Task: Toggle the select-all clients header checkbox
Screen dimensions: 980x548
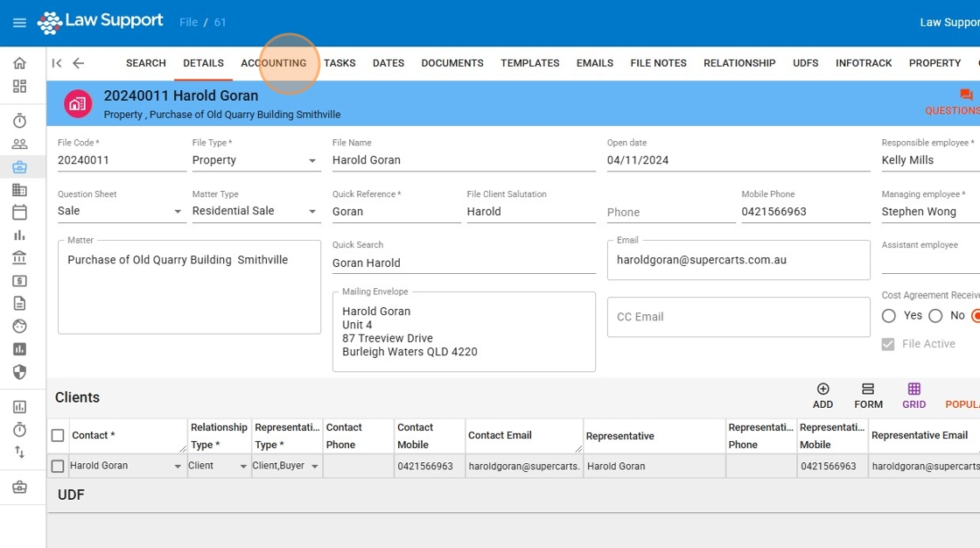Action: (58, 436)
